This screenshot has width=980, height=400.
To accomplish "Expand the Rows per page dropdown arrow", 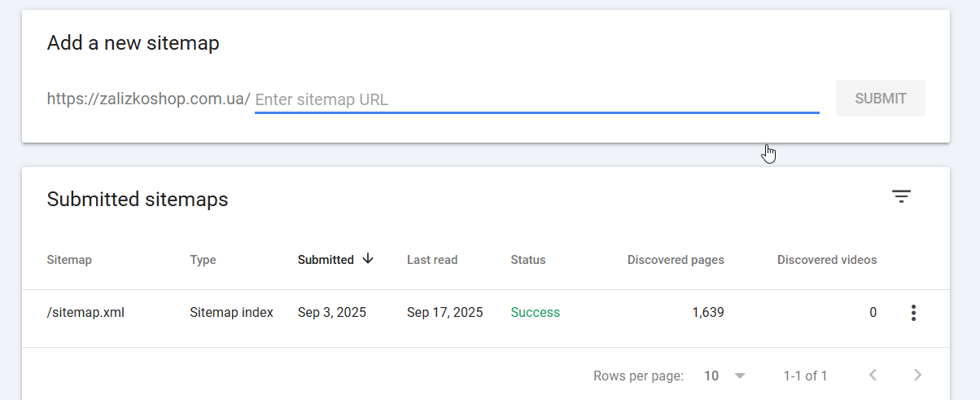I will (739, 376).
